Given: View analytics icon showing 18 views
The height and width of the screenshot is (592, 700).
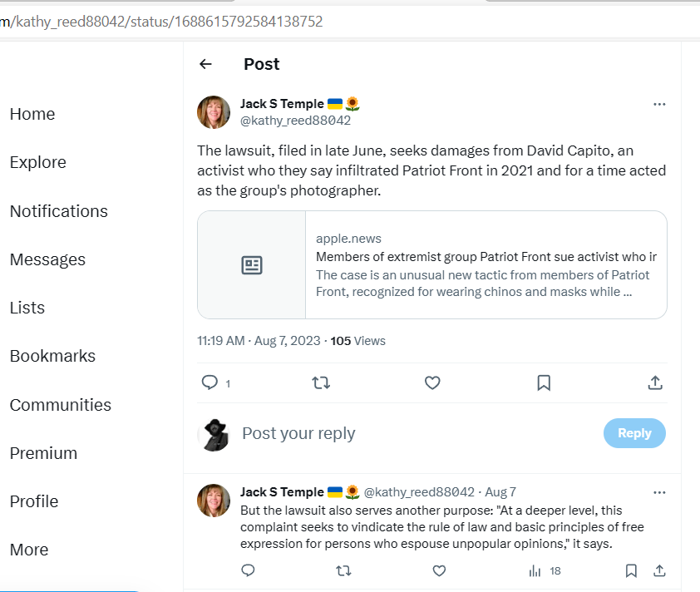Looking at the screenshot, I should pyautogui.click(x=536, y=570).
